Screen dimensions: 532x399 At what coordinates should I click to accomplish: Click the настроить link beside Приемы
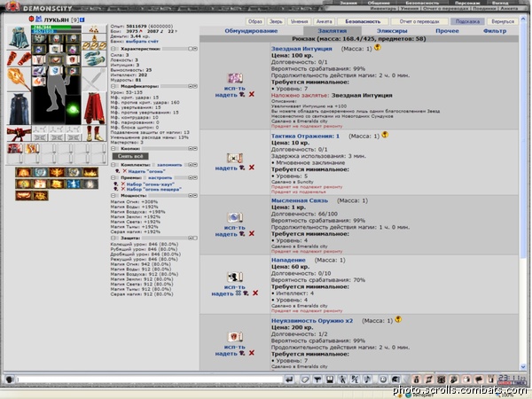(x=160, y=178)
